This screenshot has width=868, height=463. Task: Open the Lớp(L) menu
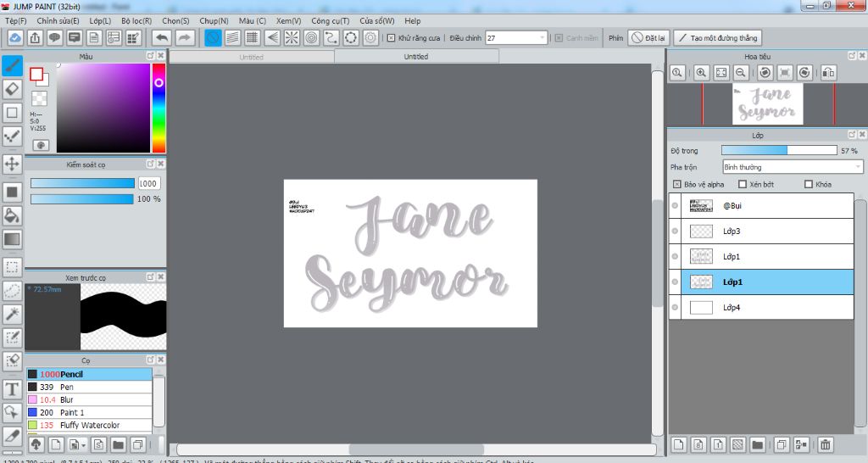point(100,20)
